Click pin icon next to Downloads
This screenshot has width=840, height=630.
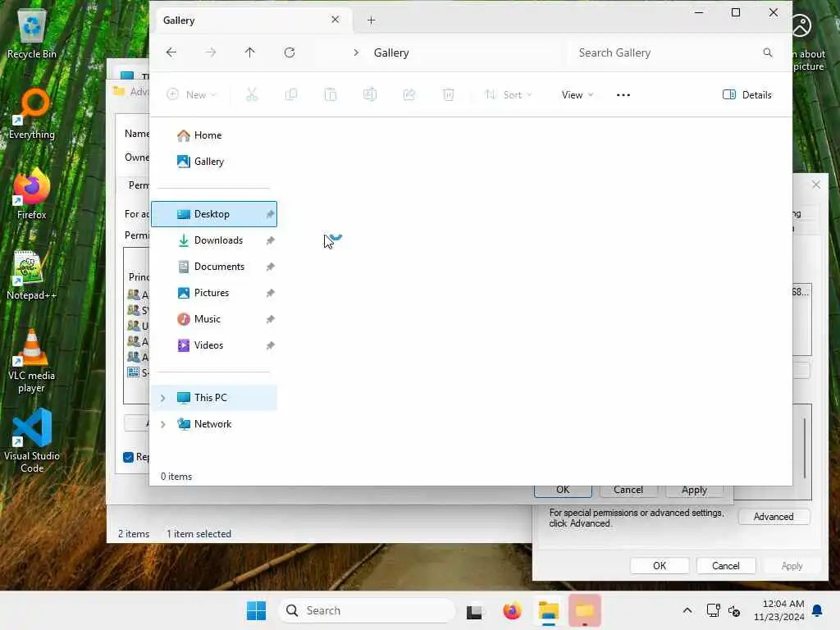(x=270, y=240)
